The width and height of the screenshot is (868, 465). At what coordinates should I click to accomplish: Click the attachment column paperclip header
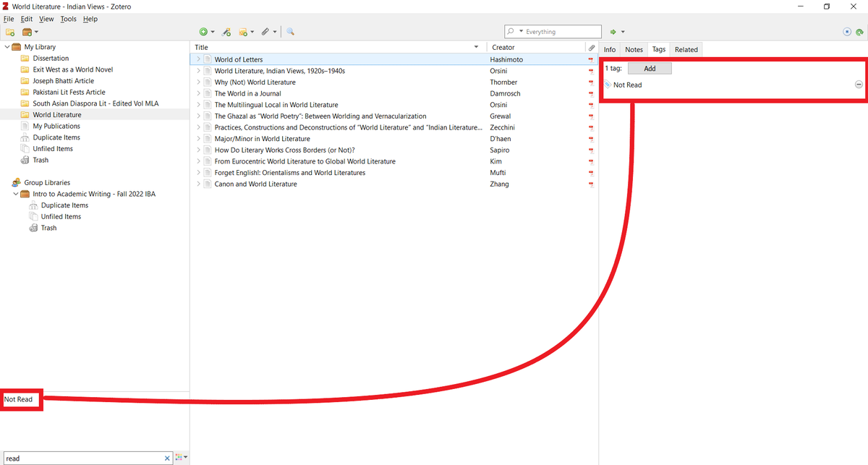click(x=592, y=47)
